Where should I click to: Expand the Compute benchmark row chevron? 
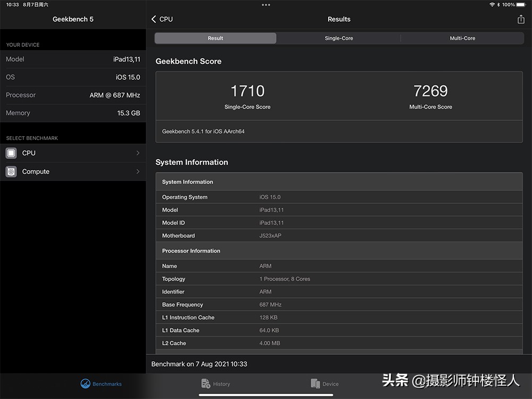[138, 172]
